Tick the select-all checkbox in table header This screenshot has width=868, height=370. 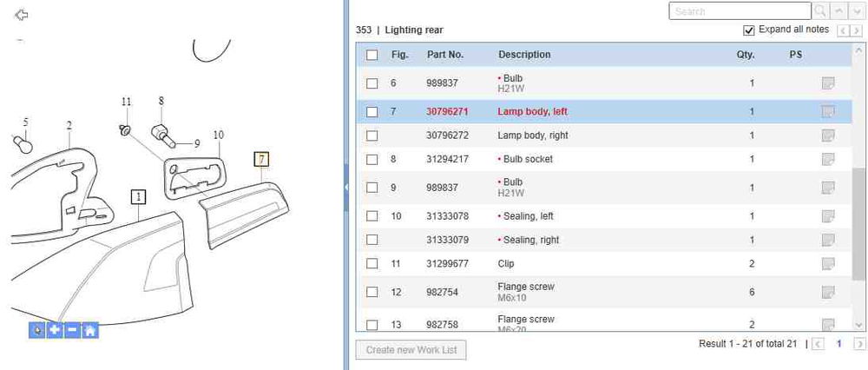click(372, 55)
